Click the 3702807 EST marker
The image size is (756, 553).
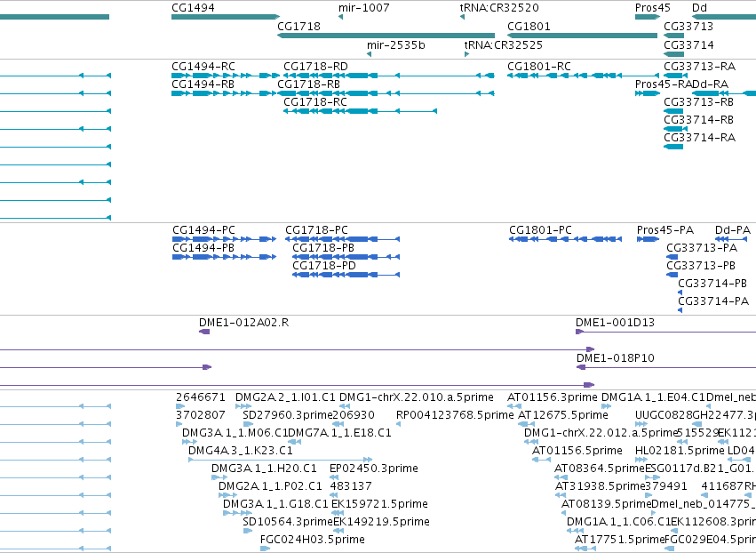[179, 424]
